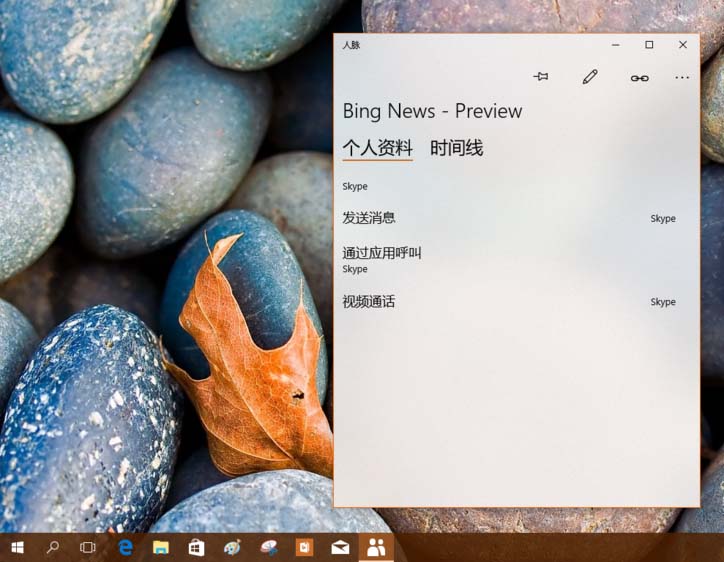Minimize the 人脉 window
The image size is (724, 562).
[x=615, y=45]
